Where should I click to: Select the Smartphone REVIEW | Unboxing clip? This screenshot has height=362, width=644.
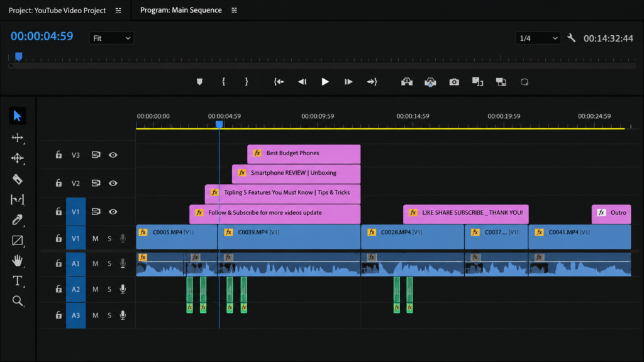pyautogui.click(x=296, y=173)
